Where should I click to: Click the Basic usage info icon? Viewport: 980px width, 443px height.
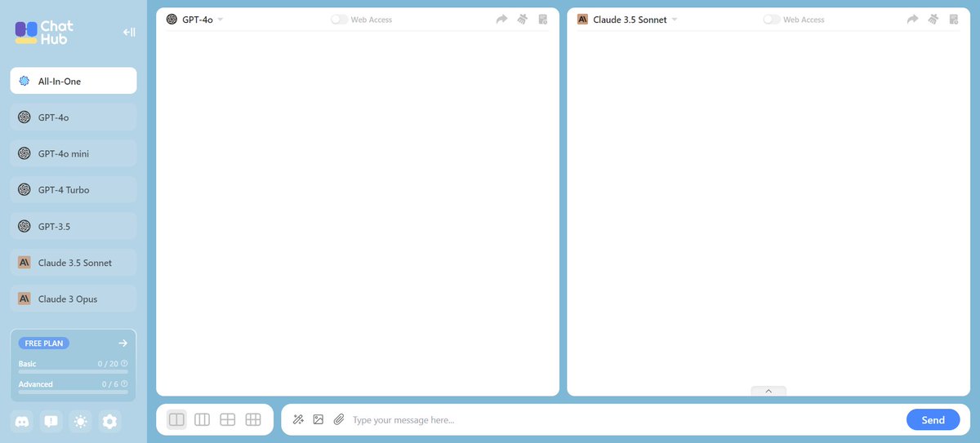tap(124, 364)
